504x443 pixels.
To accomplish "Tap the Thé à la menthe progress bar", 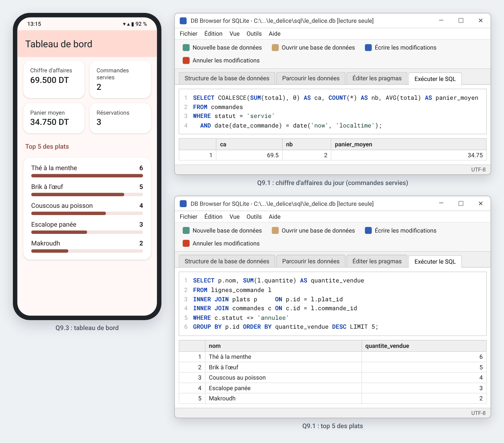I will click(x=87, y=176).
